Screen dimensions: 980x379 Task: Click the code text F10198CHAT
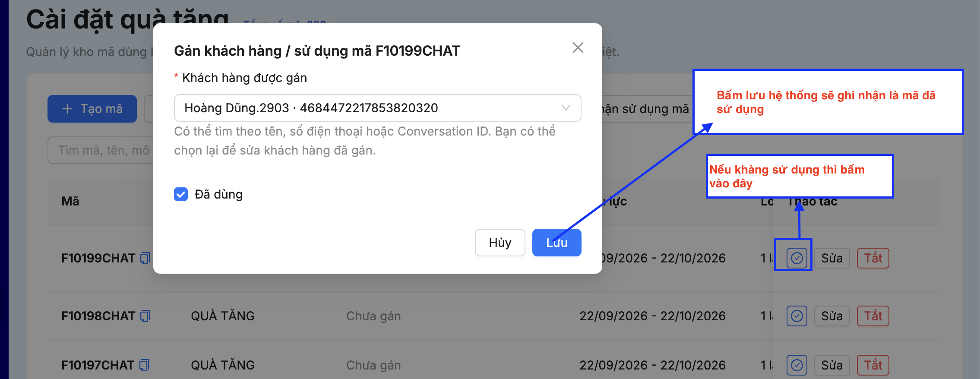point(98,316)
